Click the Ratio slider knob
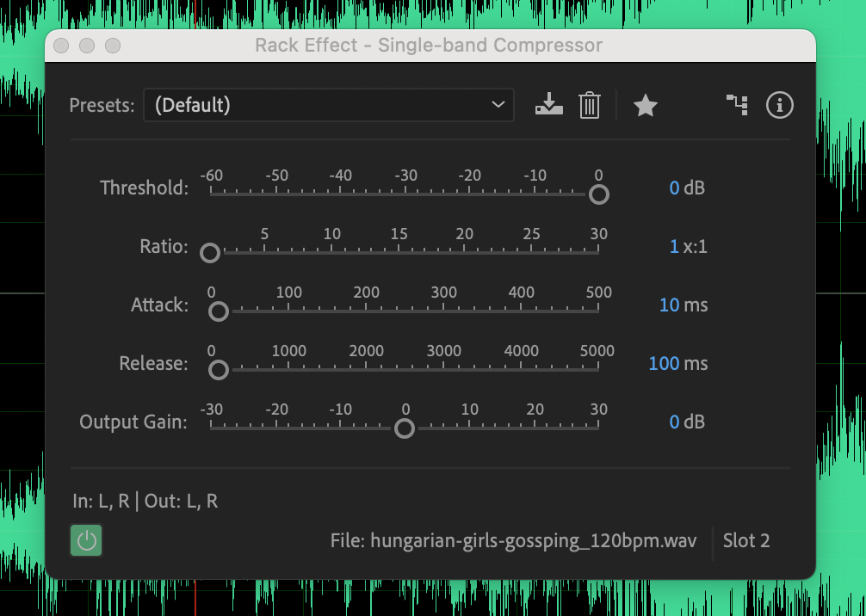866x616 pixels. (210, 253)
